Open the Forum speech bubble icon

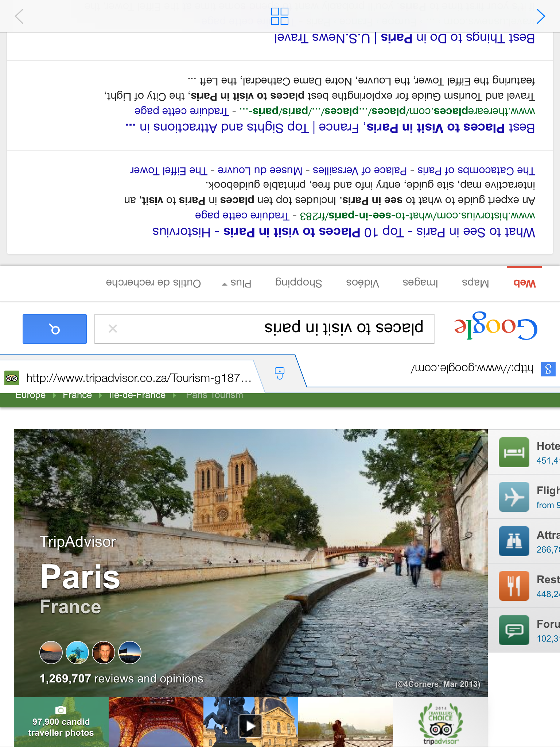(x=514, y=630)
